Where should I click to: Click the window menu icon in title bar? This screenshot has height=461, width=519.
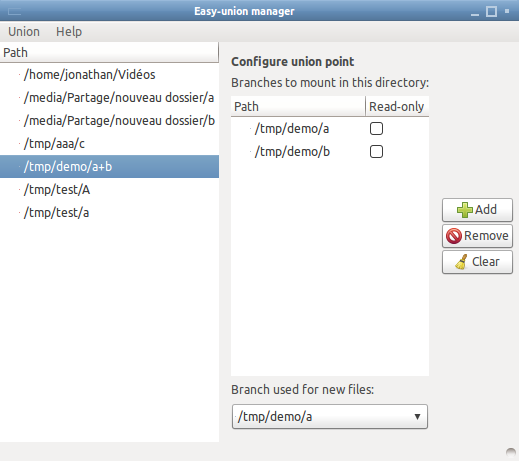pyautogui.click(x=14, y=12)
